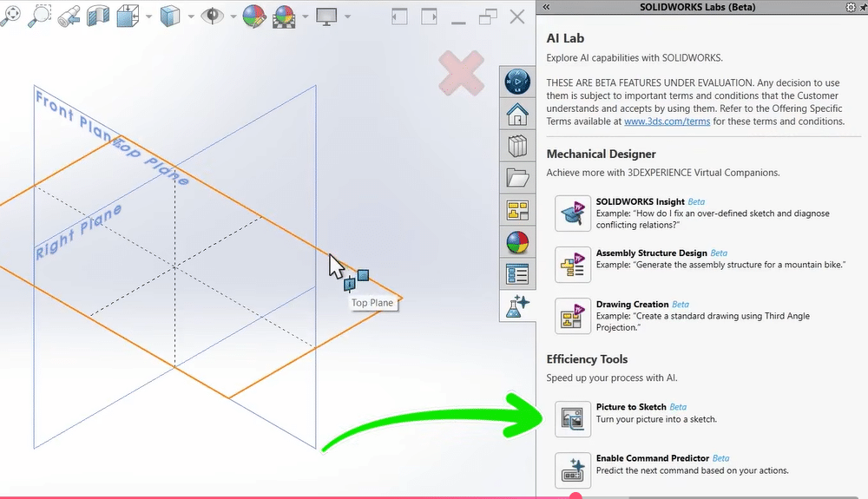
Task: Click the Enable Command Predictor title
Action: click(x=653, y=458)
